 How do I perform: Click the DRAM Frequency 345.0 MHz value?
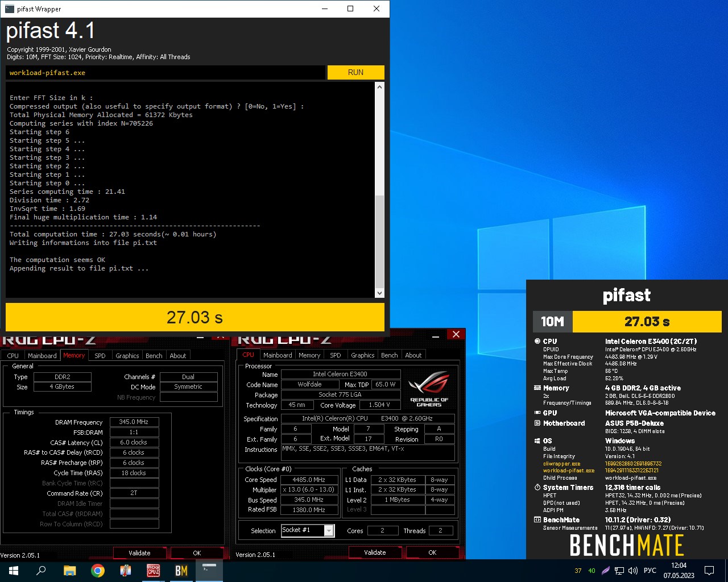coord(134,422)
